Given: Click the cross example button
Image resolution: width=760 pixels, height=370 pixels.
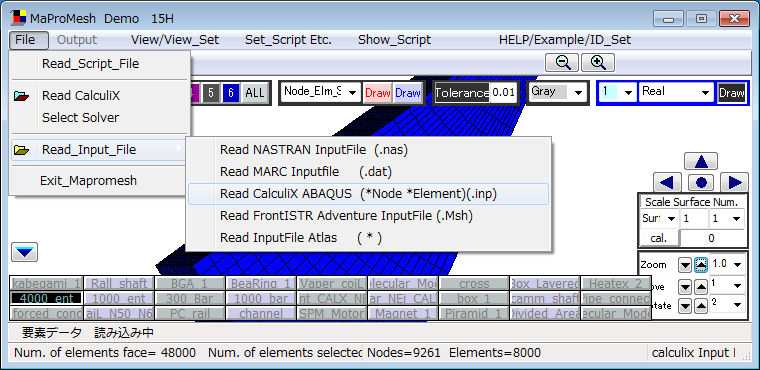Looking at the screenshot, I should pos(474,284).
